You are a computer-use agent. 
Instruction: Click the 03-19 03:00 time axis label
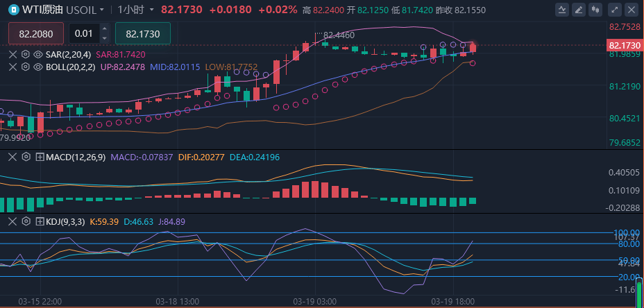coord(314,302)
